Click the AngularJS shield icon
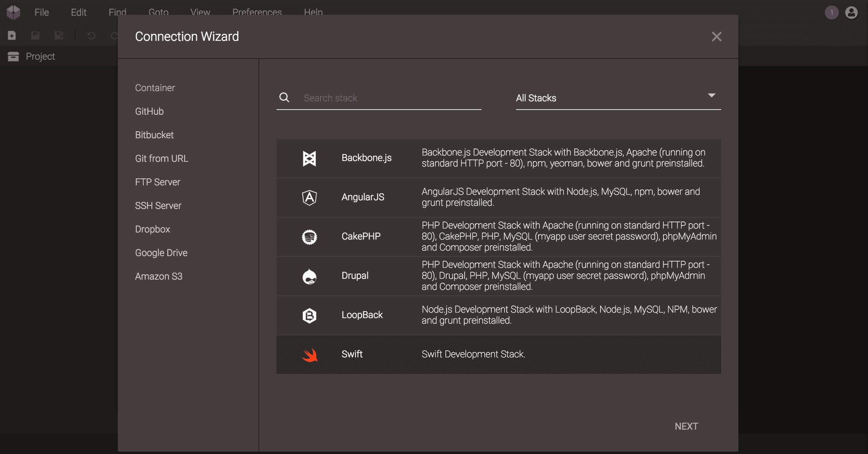 (309, 198)
